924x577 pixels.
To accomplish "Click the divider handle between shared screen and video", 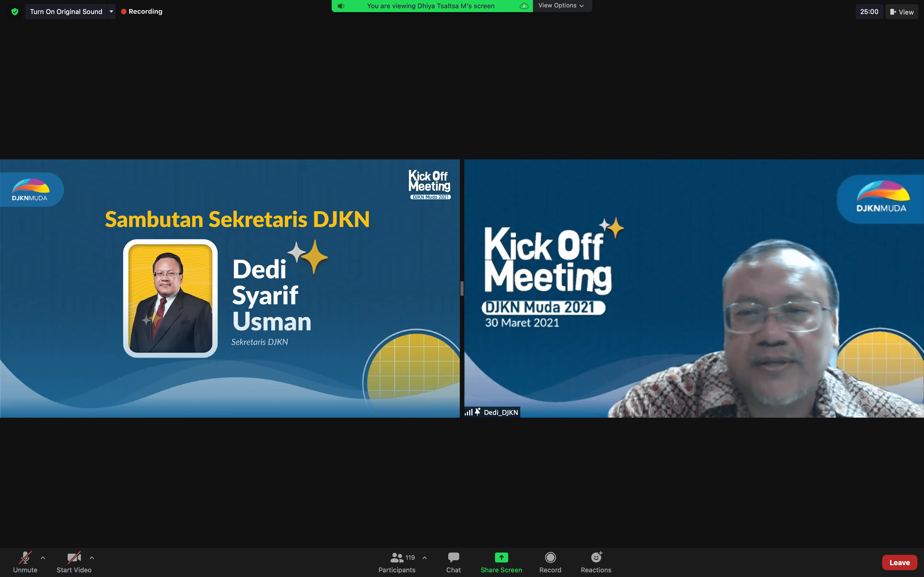I will click(462, 288).
